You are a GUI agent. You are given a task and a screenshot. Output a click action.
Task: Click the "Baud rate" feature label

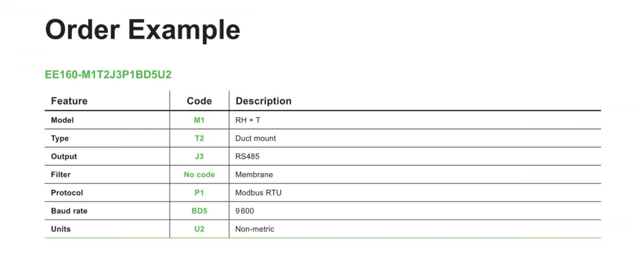pyautogui.click(x=69, y=211)
